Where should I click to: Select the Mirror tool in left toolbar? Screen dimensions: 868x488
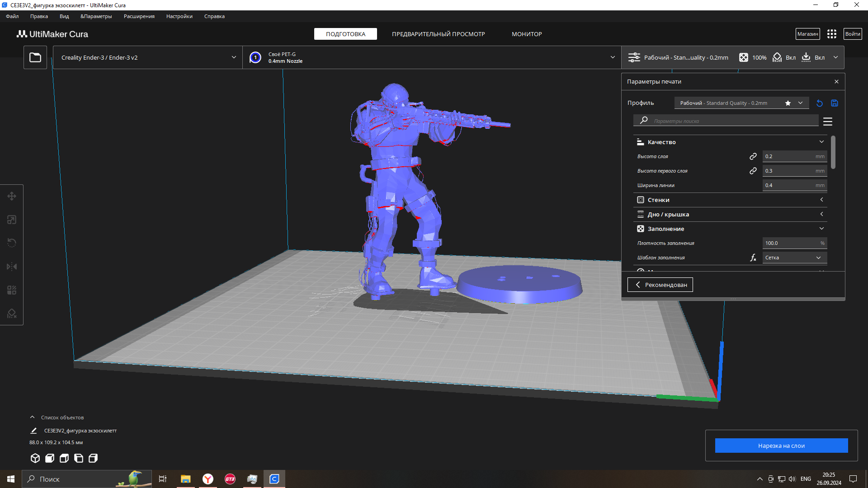[x=12, y=267]
